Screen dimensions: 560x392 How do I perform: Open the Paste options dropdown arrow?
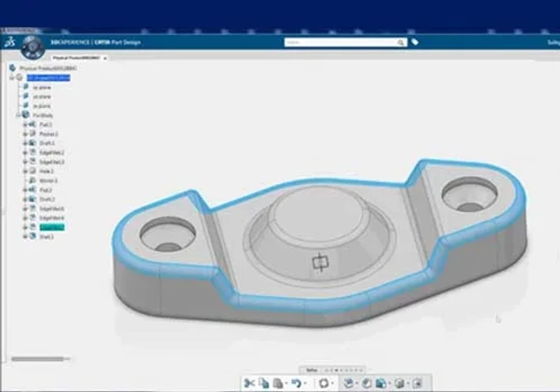tap(287, 384)
